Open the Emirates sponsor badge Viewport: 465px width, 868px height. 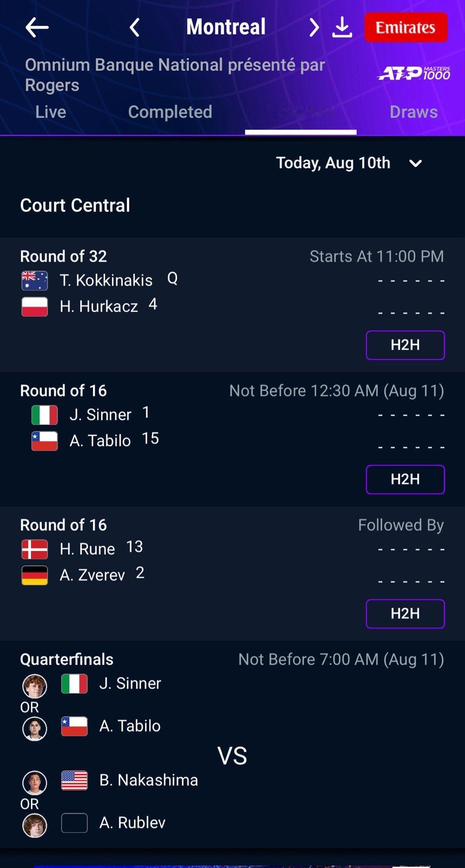click(406, 28)
